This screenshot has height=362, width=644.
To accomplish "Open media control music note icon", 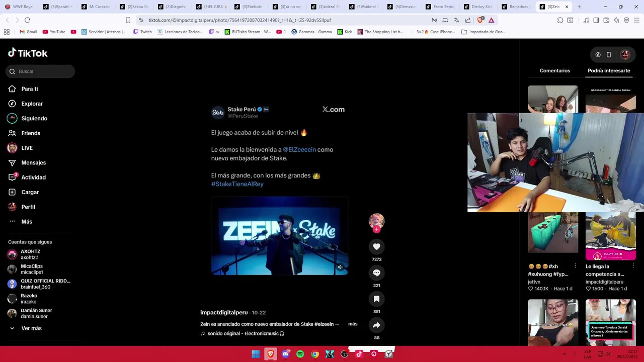I will click(x=586, y=20).
